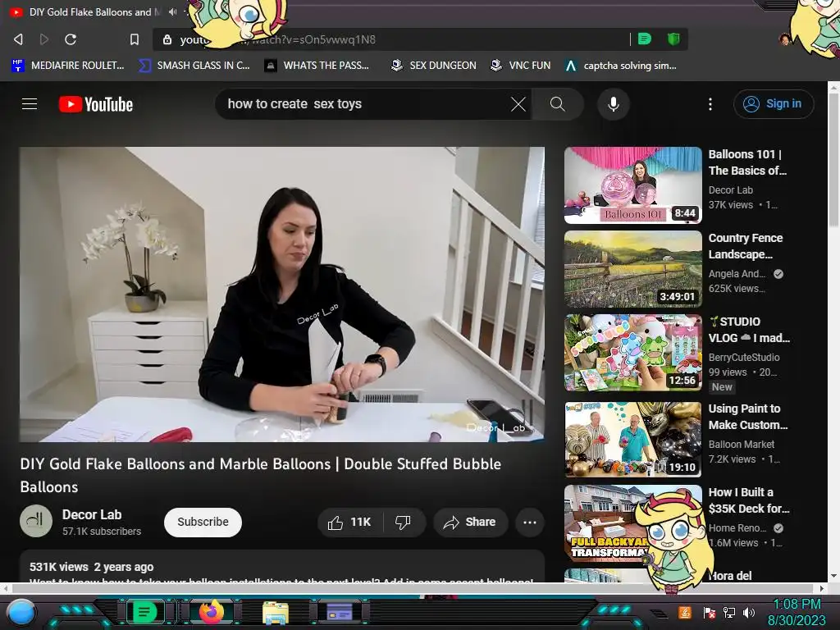Open the network tray icon
The width and height of the screenshot is (840, 630).
coord(728,612)
